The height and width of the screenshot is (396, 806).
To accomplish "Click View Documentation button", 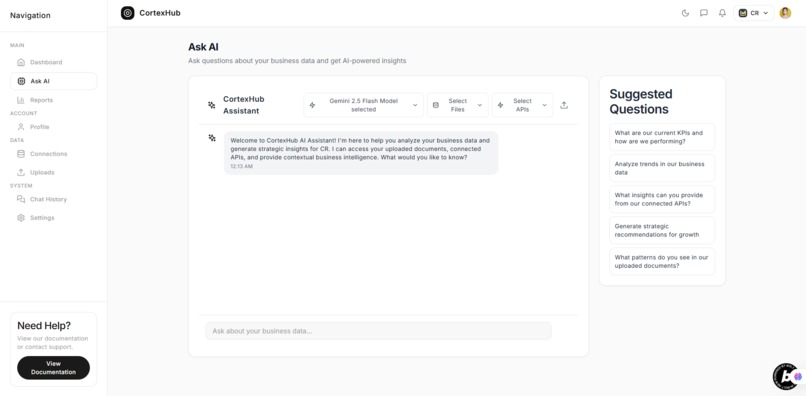I will point(53,368).
